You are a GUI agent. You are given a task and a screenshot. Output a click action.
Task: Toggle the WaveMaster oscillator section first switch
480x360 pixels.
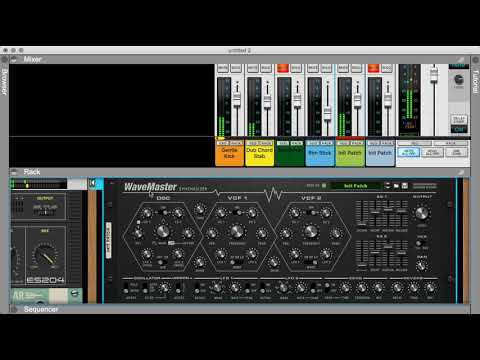point(126,288)
